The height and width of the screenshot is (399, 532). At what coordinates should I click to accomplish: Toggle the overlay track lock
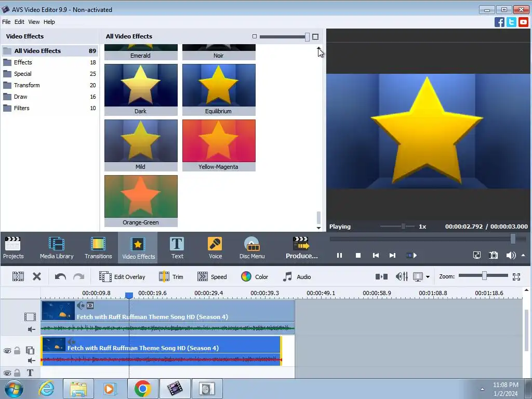17,351
